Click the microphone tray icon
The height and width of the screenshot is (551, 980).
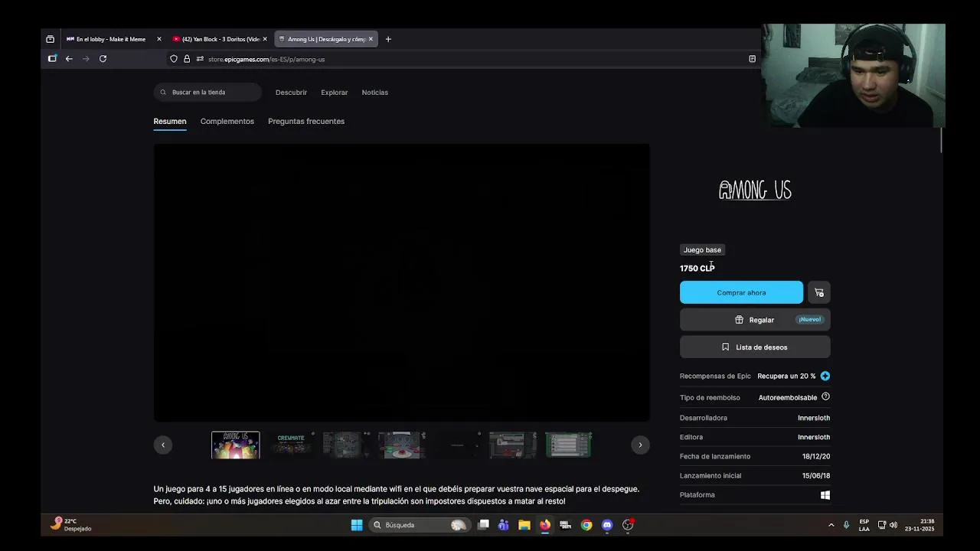[846, 525]
